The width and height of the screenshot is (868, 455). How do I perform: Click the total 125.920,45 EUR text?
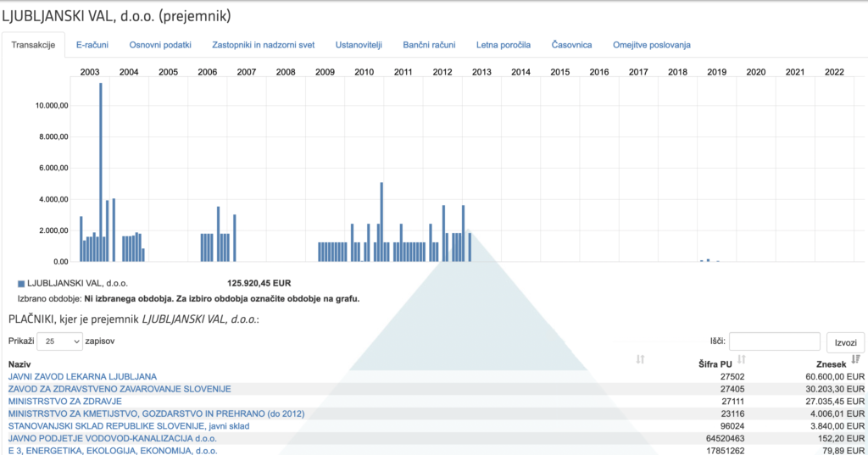tap(259, 283)
